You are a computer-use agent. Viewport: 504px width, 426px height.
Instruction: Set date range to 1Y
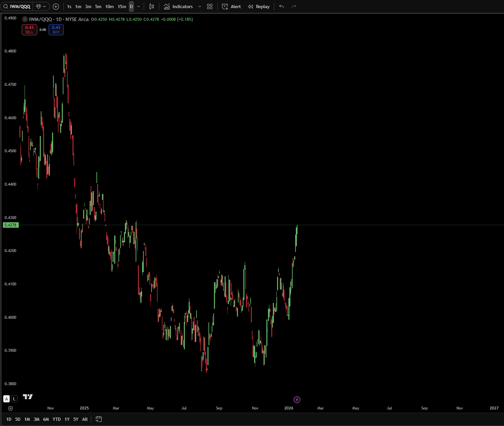[x=67, y=419]
